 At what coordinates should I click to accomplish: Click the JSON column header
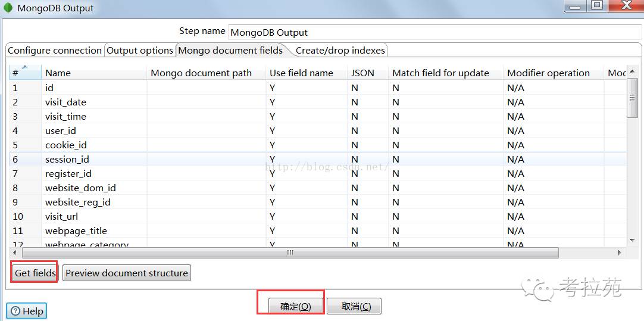[368, 73]
